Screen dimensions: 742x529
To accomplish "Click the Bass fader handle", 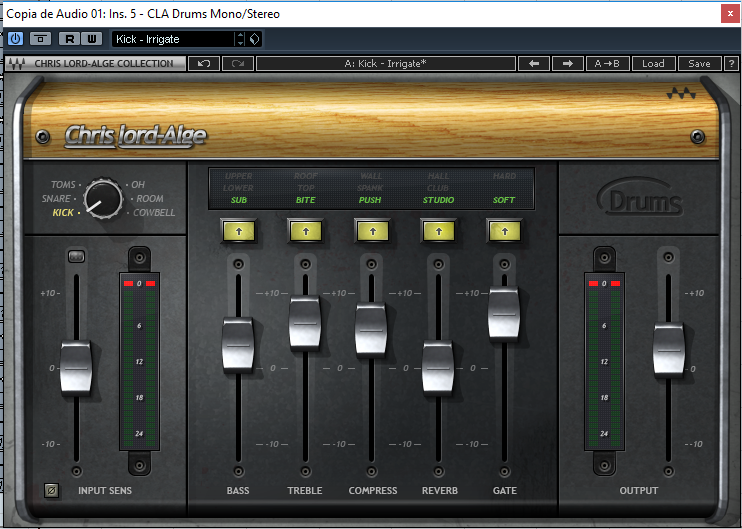I will tap(238, 344).
